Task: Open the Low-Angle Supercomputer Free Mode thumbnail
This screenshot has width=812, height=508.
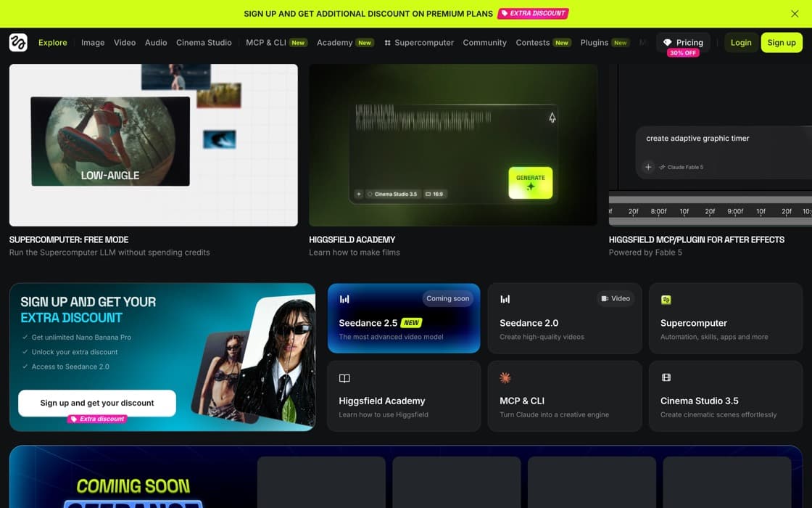Action: pos(153,145)
